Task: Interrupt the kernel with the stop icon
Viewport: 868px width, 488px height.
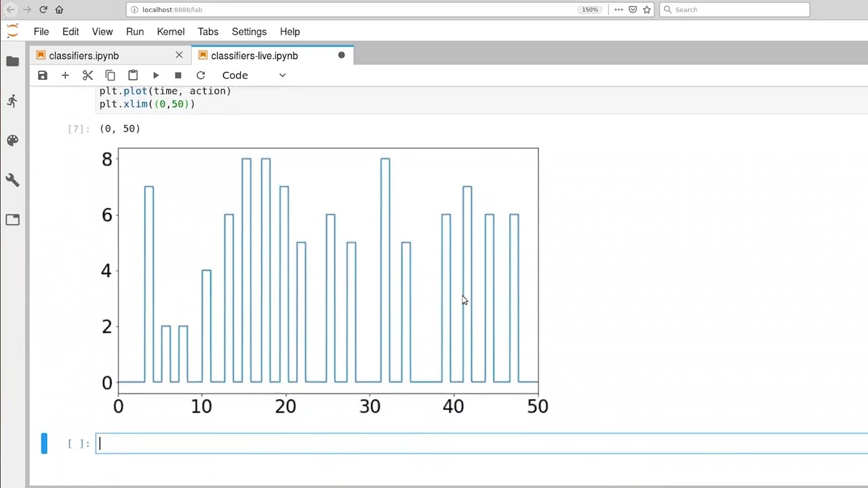Action: (178, 75)
